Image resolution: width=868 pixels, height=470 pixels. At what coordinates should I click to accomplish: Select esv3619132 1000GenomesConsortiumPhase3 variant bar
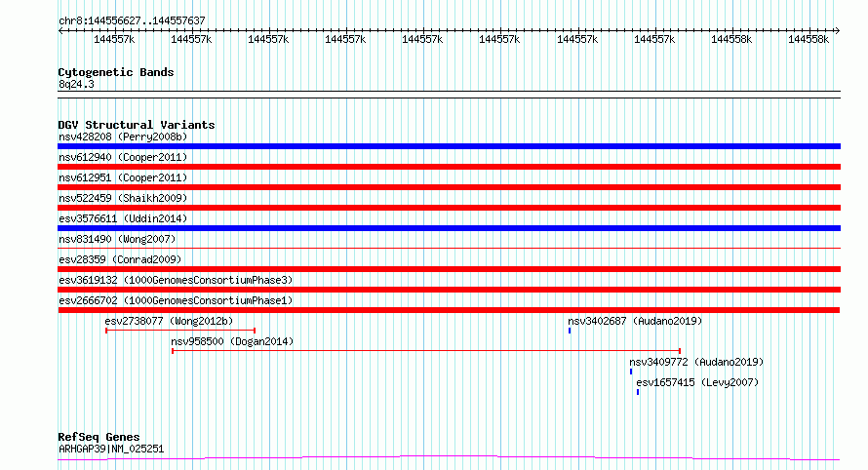(449, 290)
